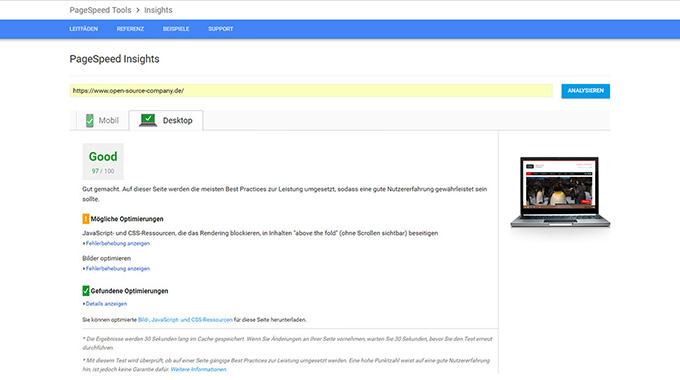Open the Beispiele menu item

pyautogui.click(x=176, y=29)
